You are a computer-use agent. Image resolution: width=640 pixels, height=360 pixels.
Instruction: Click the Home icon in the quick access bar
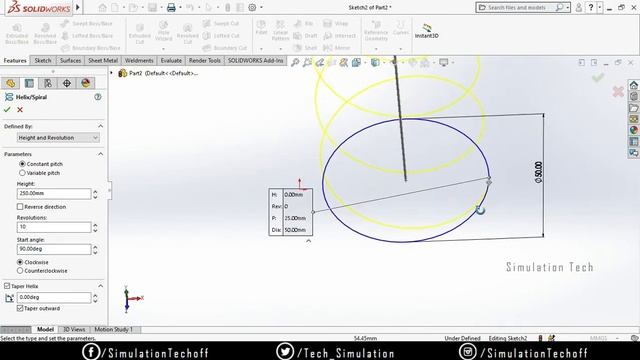[x=102, y=7]
